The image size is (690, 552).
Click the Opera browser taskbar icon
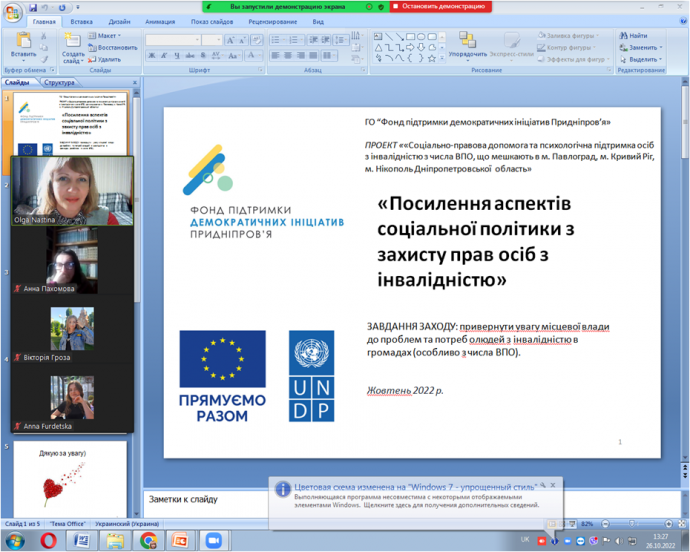coord(47,540)
